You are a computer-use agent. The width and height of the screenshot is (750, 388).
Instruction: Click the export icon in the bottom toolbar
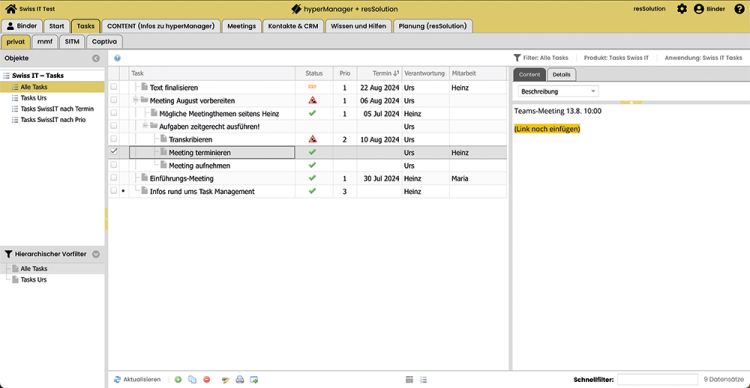254,379
